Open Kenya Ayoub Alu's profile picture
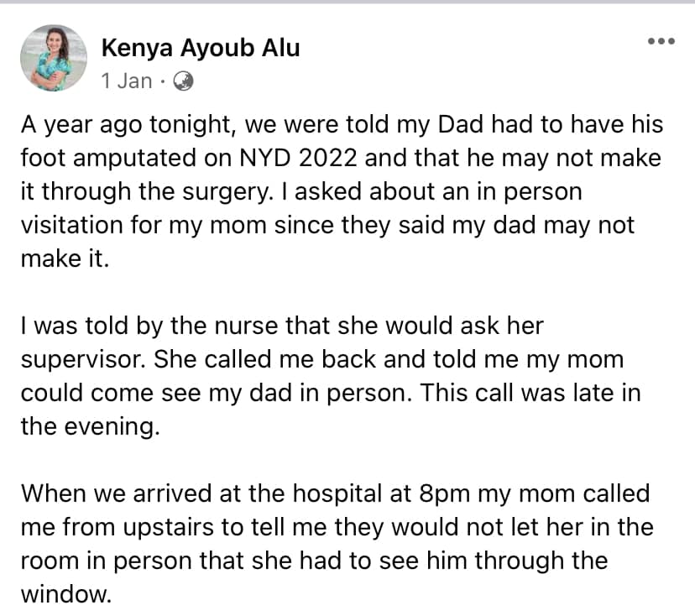 tap(54, 58)
